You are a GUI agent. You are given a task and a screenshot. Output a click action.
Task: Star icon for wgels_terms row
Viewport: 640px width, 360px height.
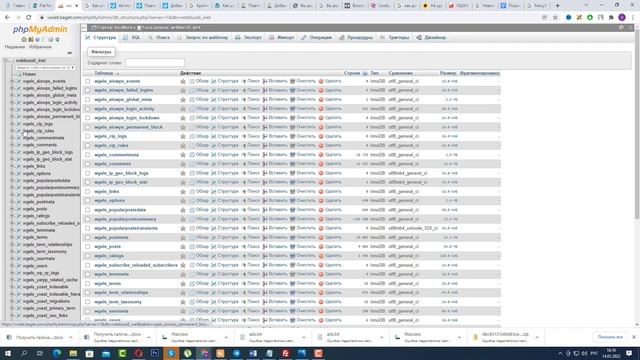(183, 283)
